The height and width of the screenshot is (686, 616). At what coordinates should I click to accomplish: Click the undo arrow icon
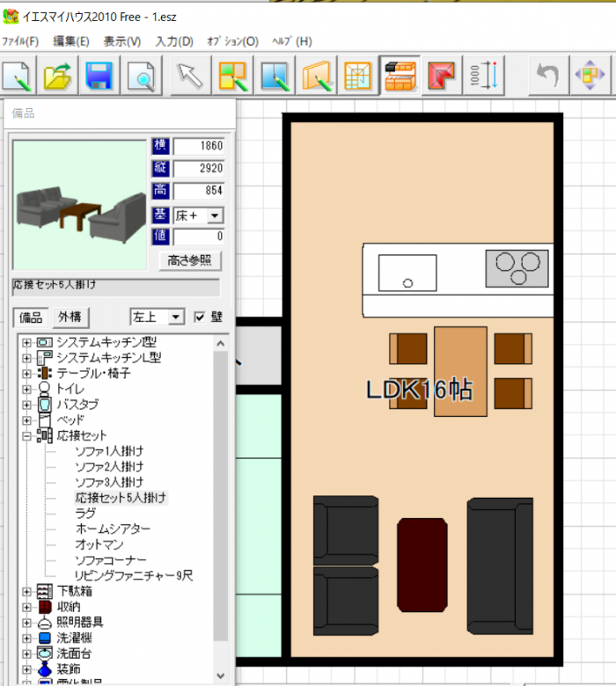pyautogui.click(x=548, y=76)
